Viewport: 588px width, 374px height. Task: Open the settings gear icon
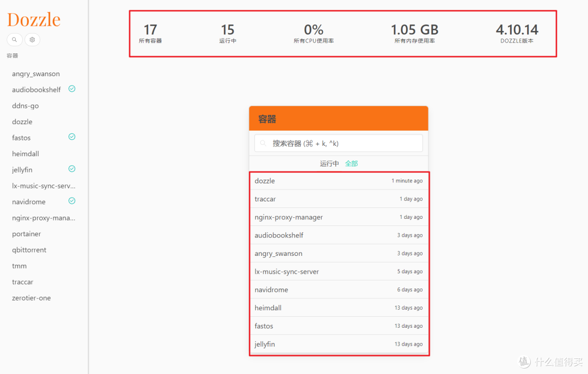coord(32,39)
